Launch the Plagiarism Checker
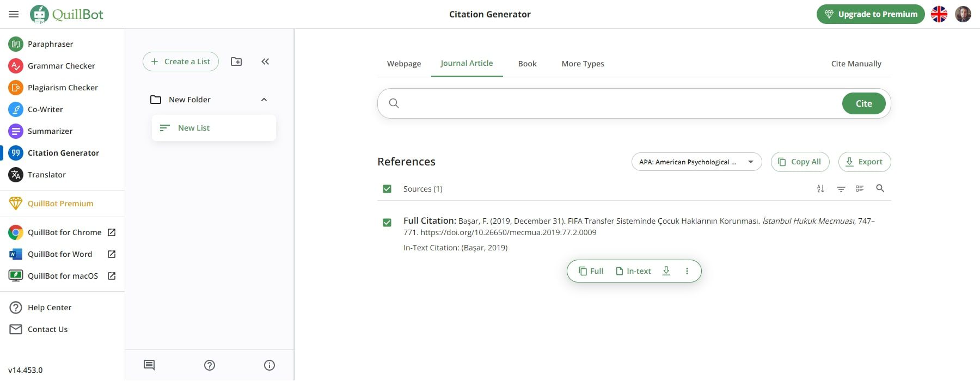 pyautogui.click(x=63, y=87)
